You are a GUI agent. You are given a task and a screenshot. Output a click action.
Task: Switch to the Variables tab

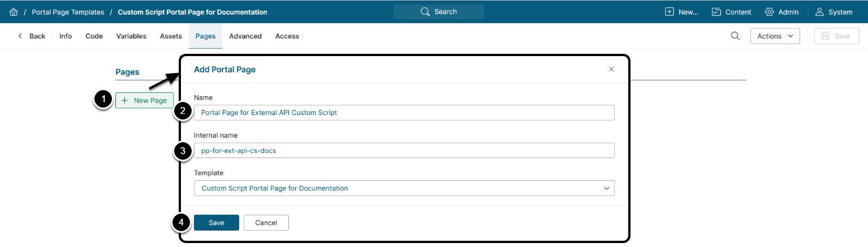click(x=131, y=36)
